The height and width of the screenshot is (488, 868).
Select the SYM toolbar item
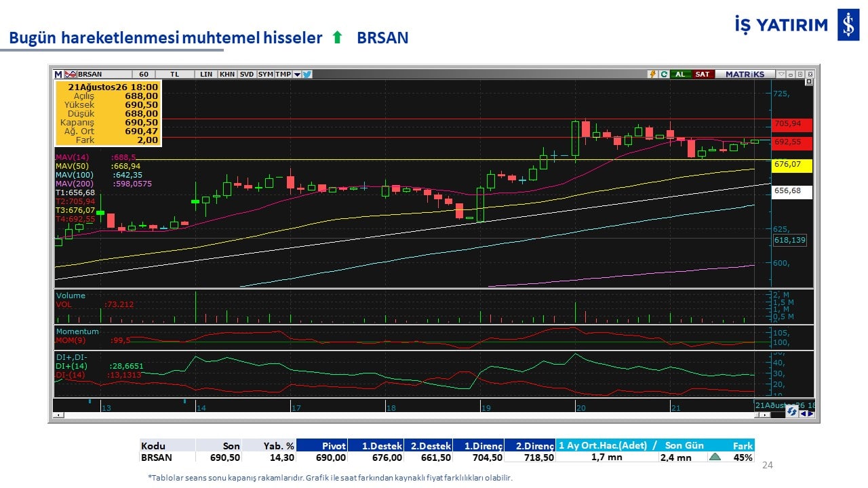pyautogui.click(x=266, y=75)
